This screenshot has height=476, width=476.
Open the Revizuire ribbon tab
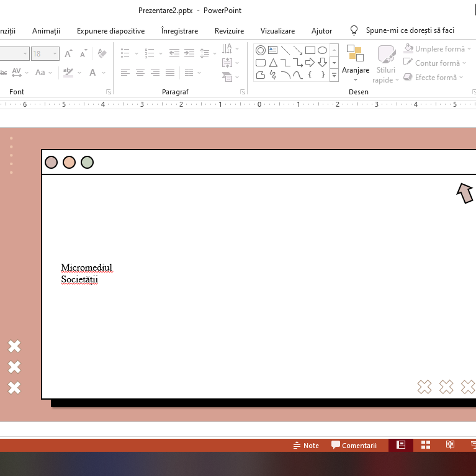point(229,31)
